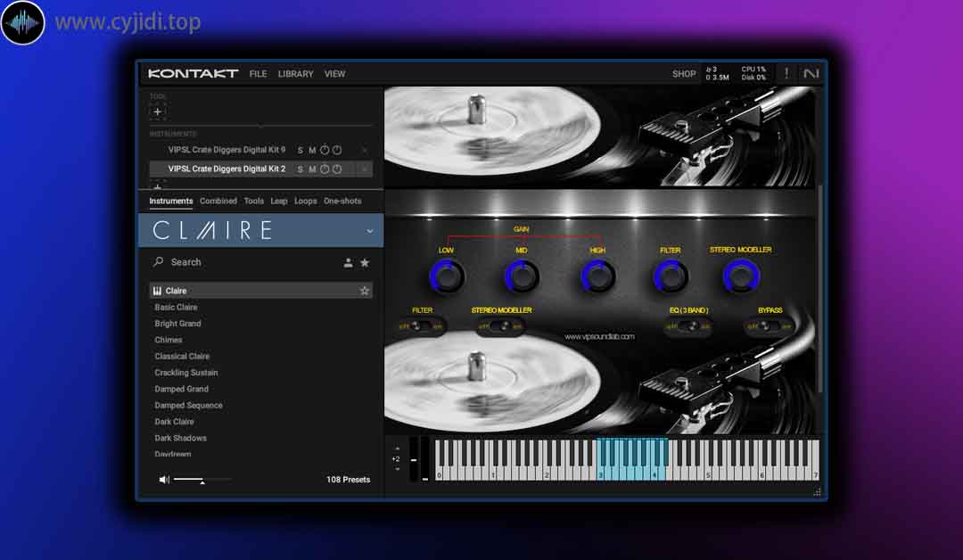Screen dimensions: 963x560
Task: Select the Chimes preset
Action: tap(169, 340)
